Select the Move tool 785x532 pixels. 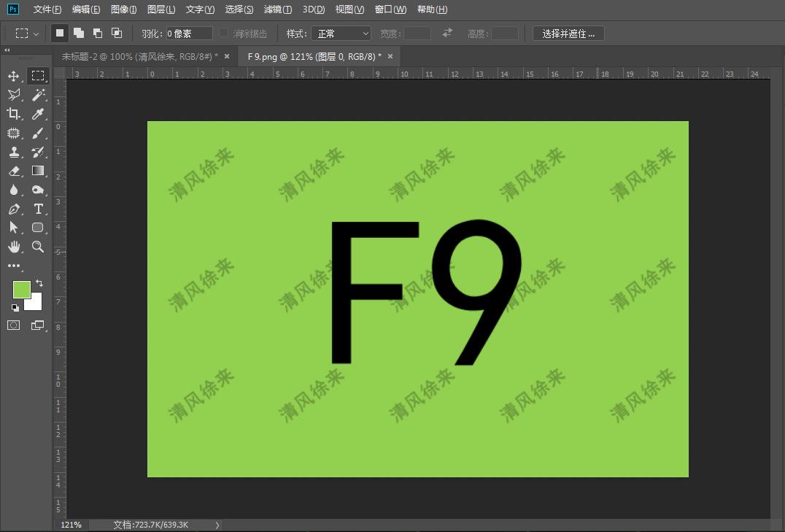(x=14, y=76)
